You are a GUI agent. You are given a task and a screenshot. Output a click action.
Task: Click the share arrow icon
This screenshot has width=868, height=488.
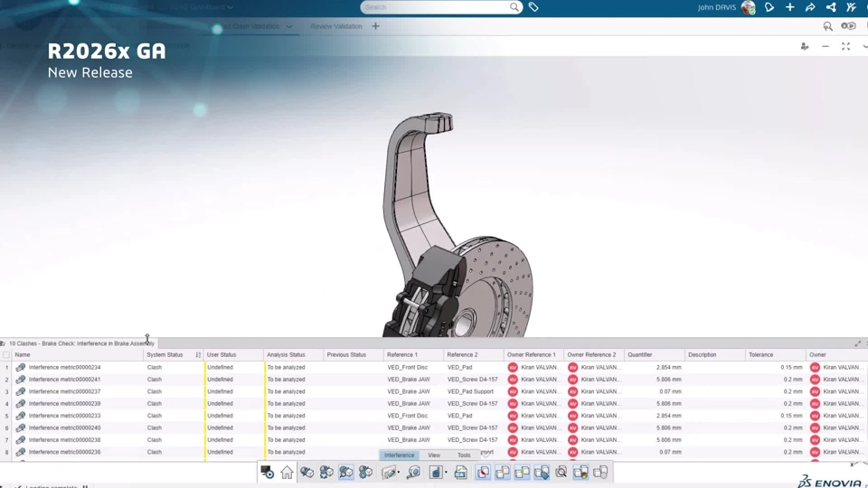(810, 7)
